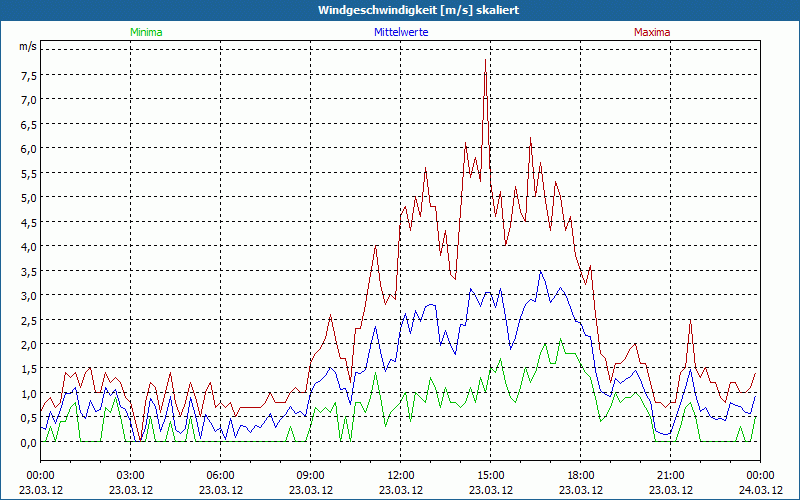Screen dimensions: 800x500
Task: Click the 5,5 y-axis value
Action: (x=29, y=173)
